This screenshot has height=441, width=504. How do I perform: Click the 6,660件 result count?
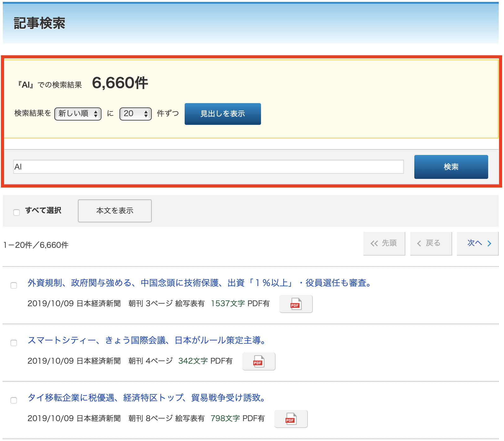tap(120, 83)
